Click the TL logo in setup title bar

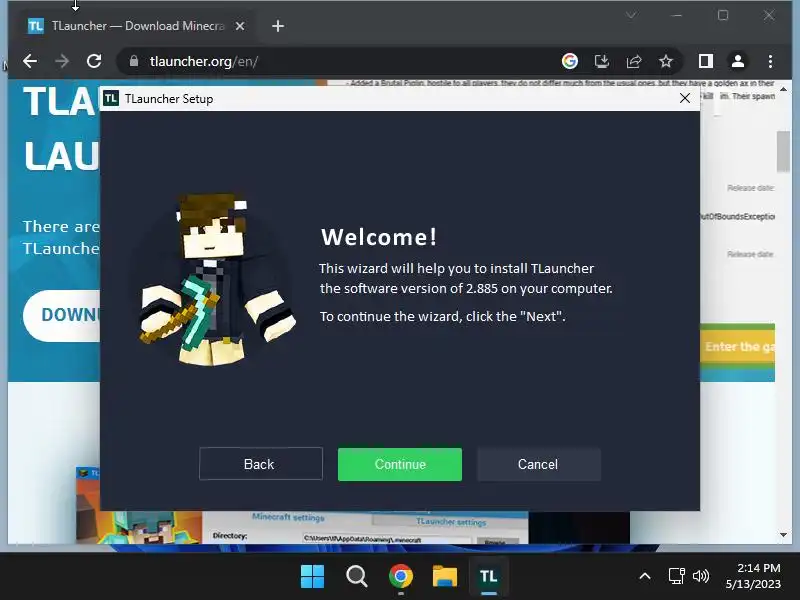click(111, 98)
